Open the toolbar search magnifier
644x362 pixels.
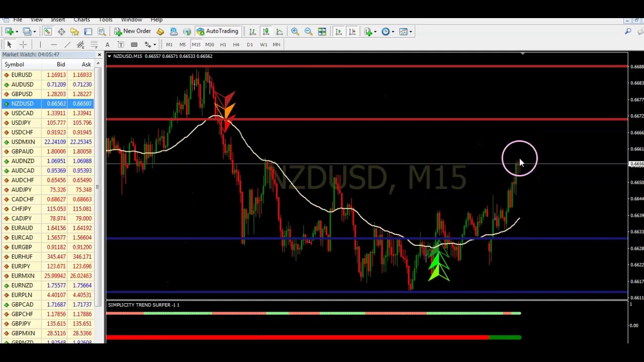click(628, 32)
